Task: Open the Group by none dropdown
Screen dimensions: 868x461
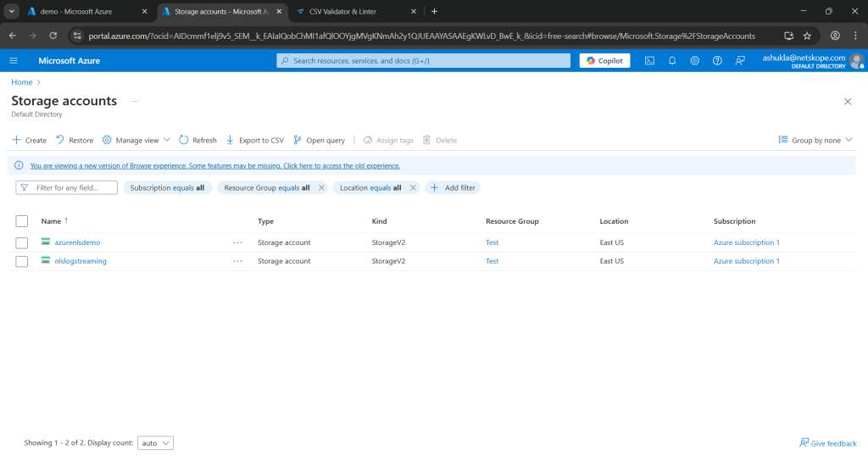Action: 815,141
